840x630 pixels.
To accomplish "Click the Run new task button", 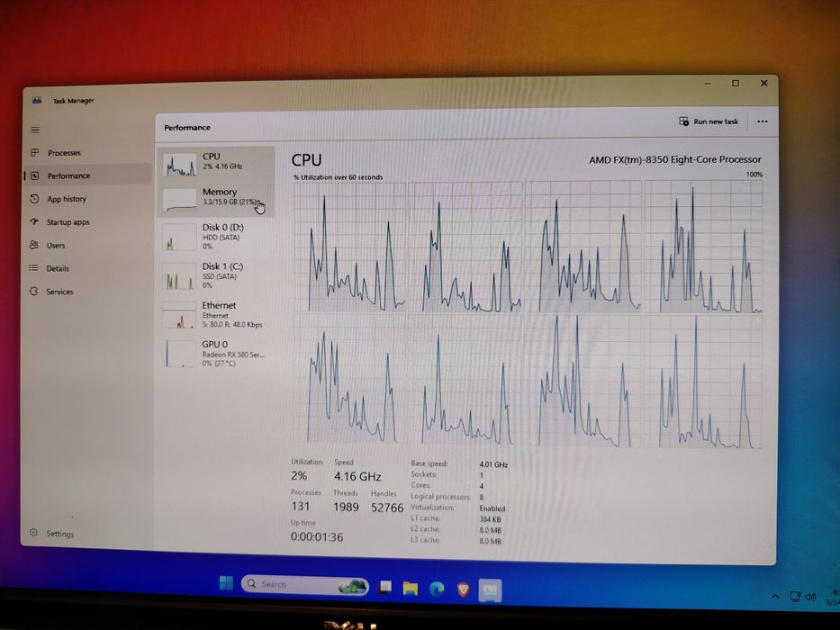I will click(x=709, y=121).
